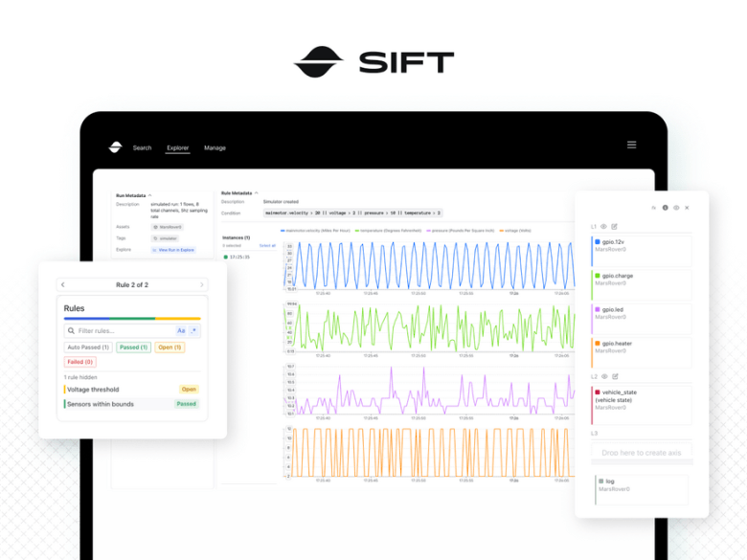Image resolution: width=747 pixels, height=560 pixels.
Task: Select the Sensors within bounds rule
Action: click(x=131, y=404)
